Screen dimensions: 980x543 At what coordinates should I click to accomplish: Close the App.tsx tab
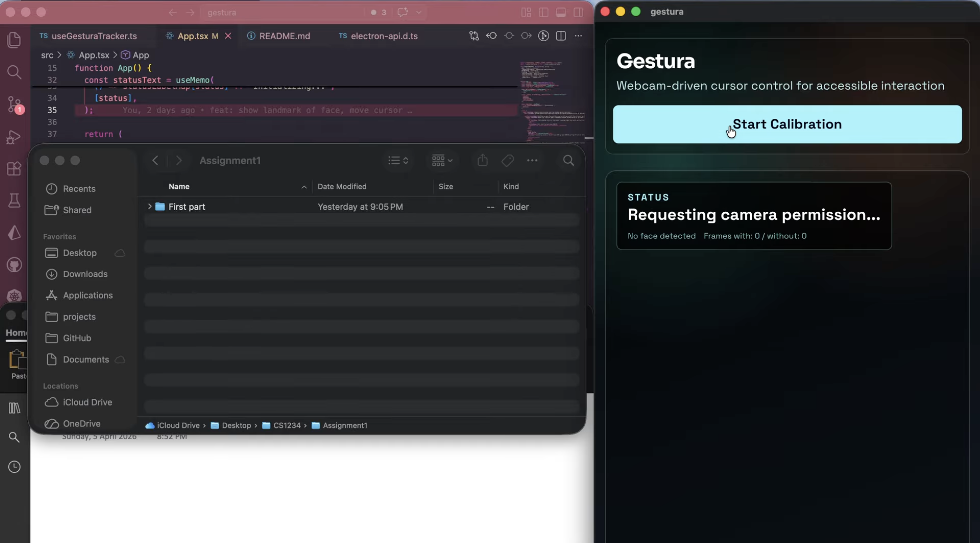click(x=228, y=36)
